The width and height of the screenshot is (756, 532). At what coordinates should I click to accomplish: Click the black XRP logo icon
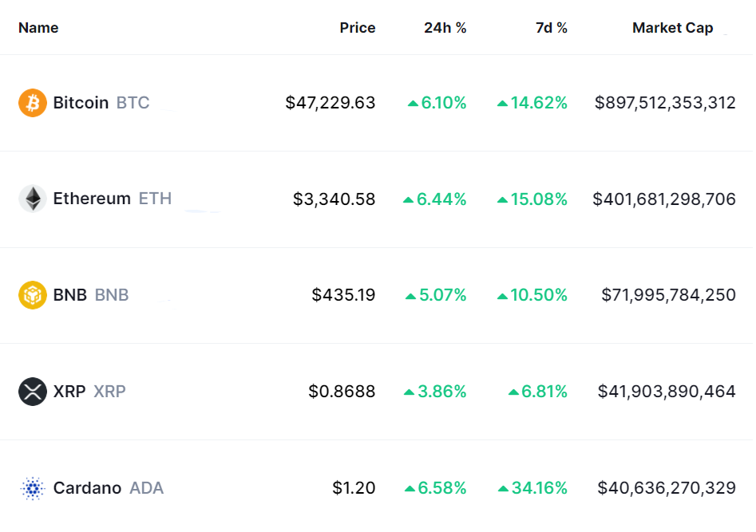click(33, 392)
